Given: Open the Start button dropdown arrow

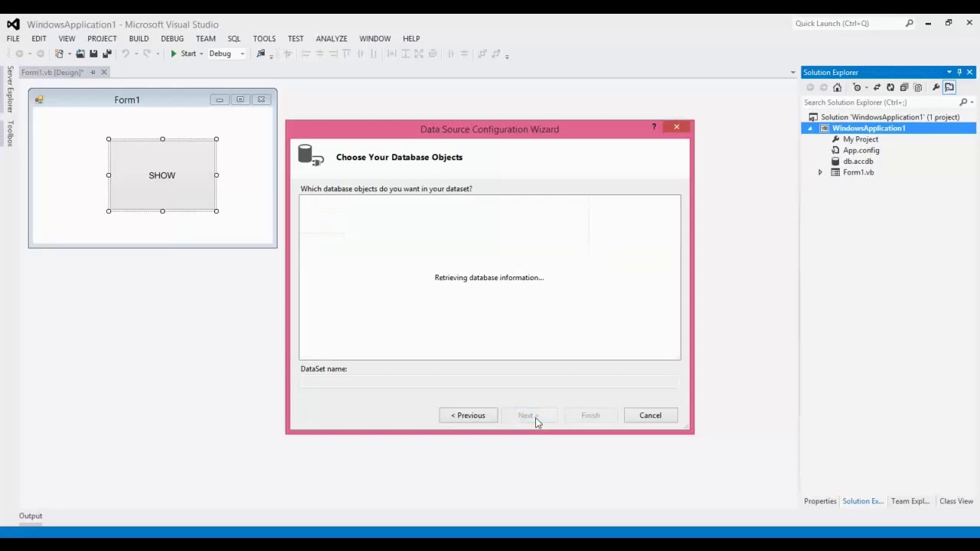Looking at the screenshot, I should coord(201,54).
